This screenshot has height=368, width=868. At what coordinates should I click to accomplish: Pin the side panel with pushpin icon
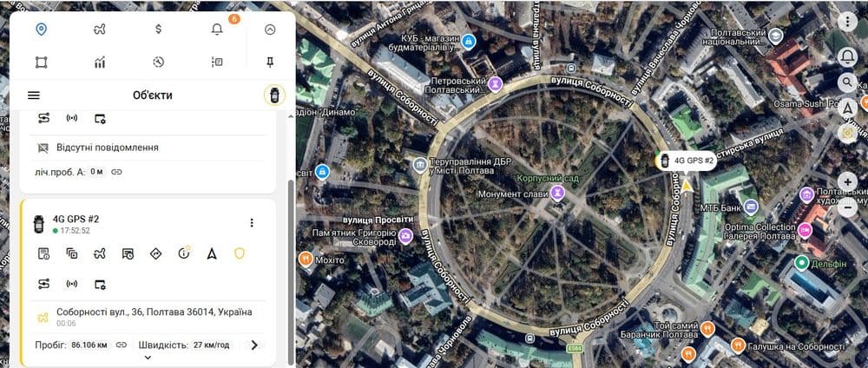270,62
